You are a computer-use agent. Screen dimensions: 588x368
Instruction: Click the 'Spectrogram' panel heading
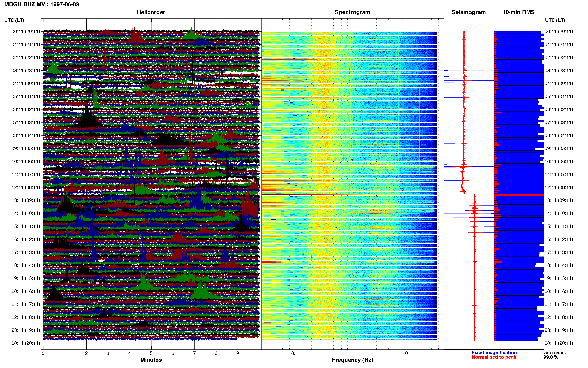click(x=352, y=12)
